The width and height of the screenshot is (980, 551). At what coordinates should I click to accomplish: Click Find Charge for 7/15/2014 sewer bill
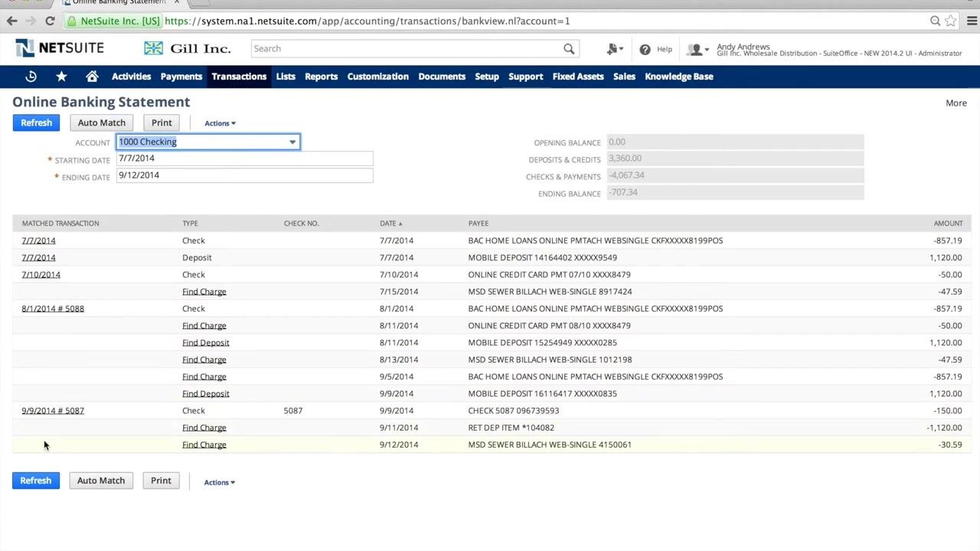click(x=204, y=292)
